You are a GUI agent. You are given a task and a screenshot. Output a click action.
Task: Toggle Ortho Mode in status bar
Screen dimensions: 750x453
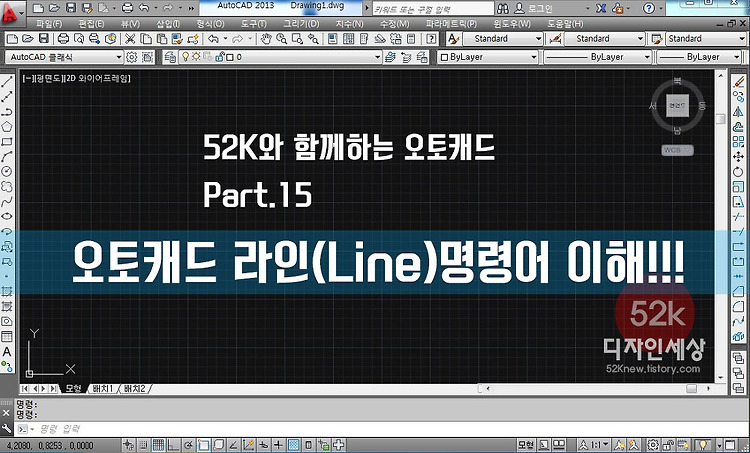point(173,445)
